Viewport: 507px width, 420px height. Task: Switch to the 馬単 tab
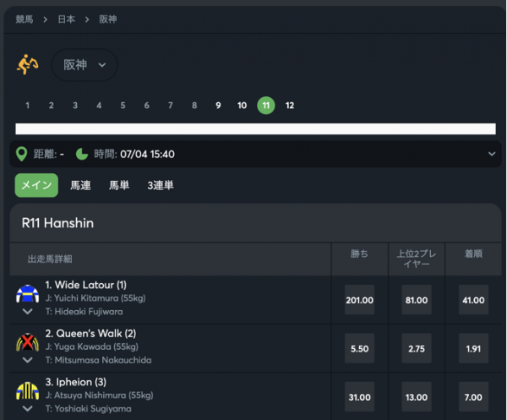point(119,185)
